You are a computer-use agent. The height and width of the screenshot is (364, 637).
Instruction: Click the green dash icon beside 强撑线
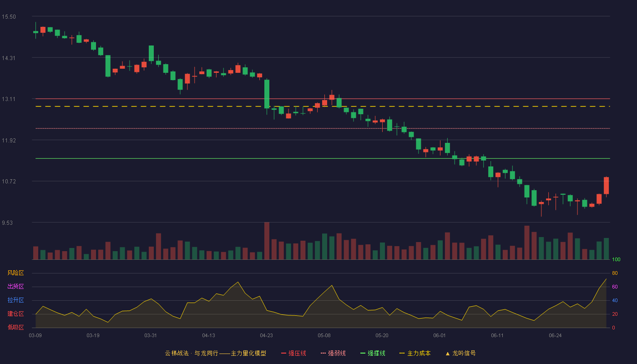pyautogui.click(x=363, y=353)
